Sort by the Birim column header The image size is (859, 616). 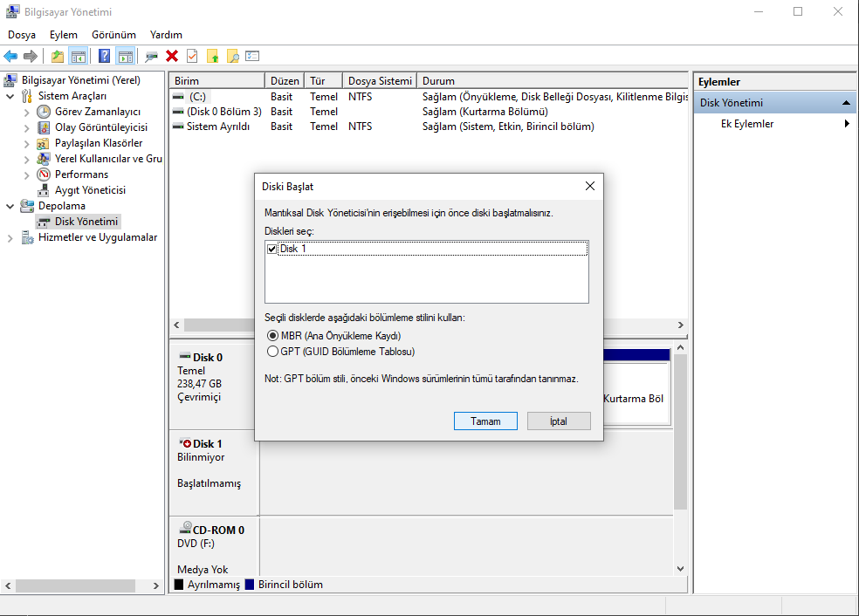217,80
